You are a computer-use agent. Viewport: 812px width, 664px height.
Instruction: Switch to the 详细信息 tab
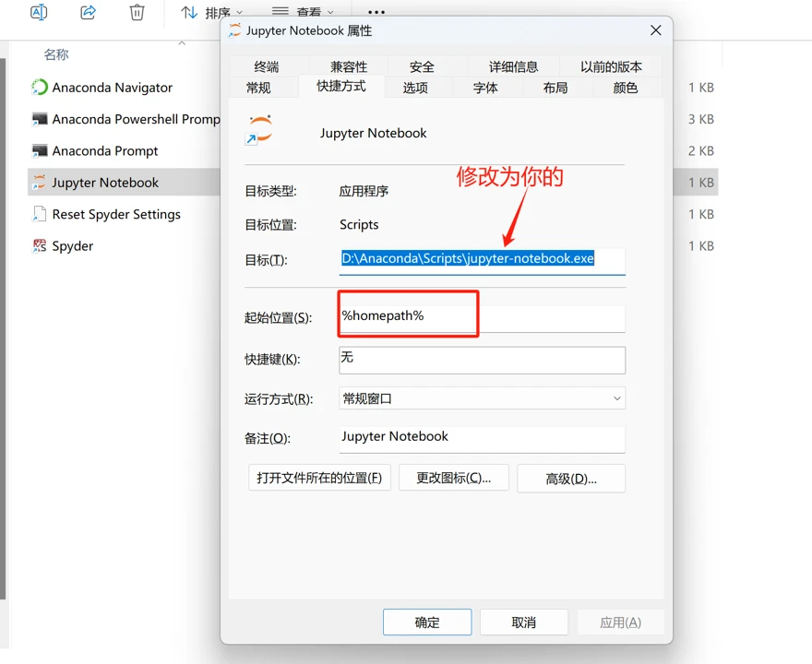pyautogui.click(x=513, y=66)
